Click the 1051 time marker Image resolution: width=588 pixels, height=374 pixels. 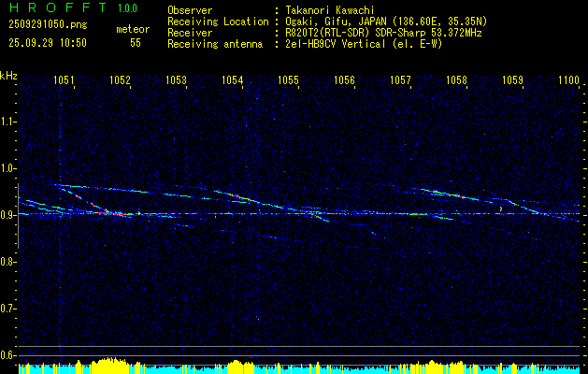[x=64, y=80]
